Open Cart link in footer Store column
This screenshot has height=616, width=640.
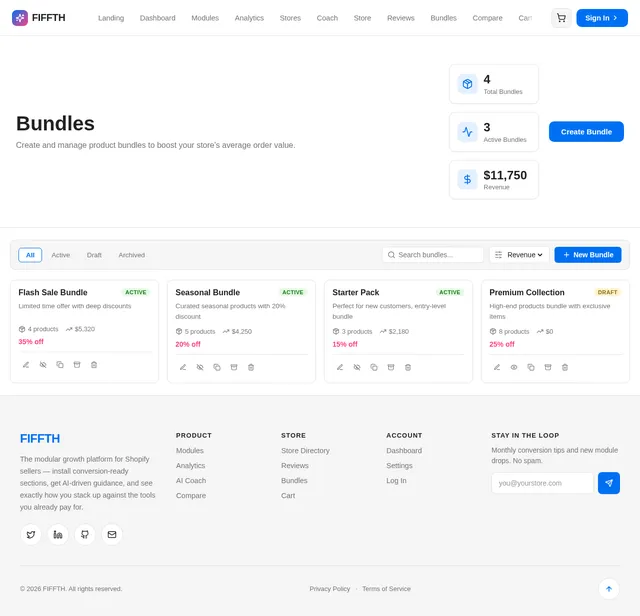288,496
